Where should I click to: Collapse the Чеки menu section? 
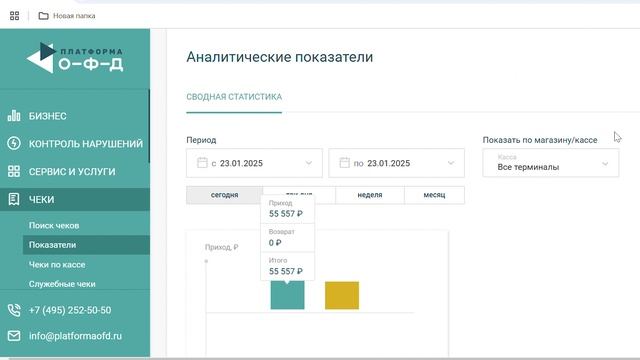[x=75, y=199]
